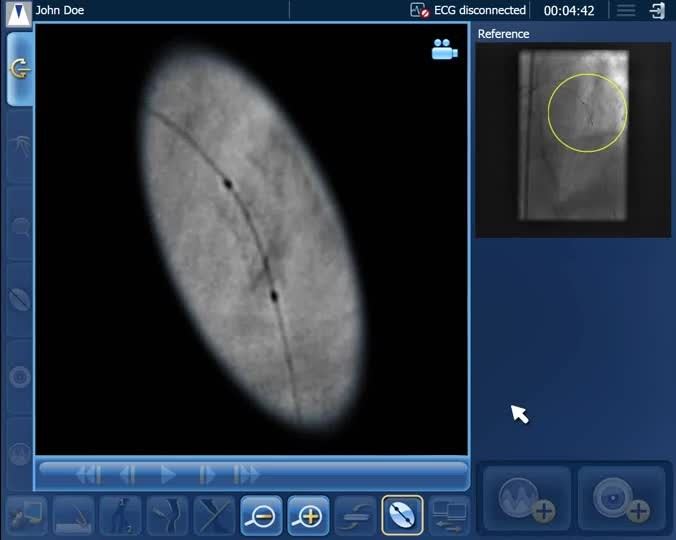The width and height of the screenshot is (676, 540).
Task: Click the yellow circle in Reference image
Action: pos(587,112)
